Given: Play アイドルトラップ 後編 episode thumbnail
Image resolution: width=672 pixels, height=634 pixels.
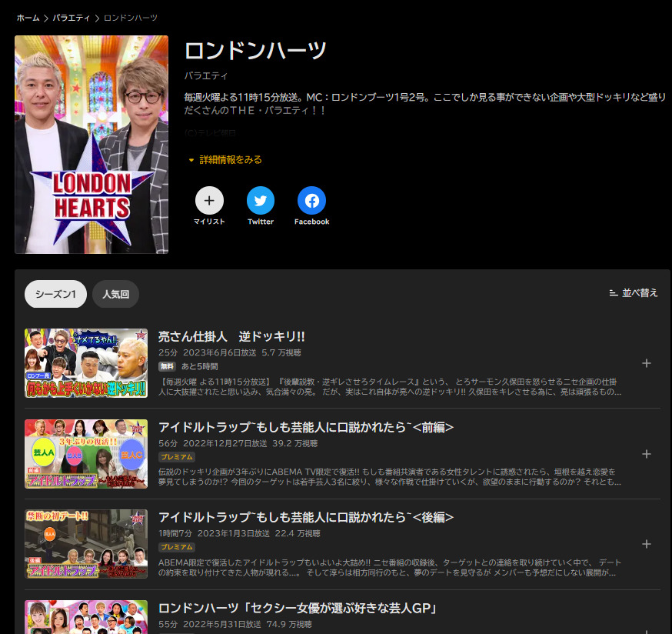Looking at the screenshot, I should [x=86, y=544].
